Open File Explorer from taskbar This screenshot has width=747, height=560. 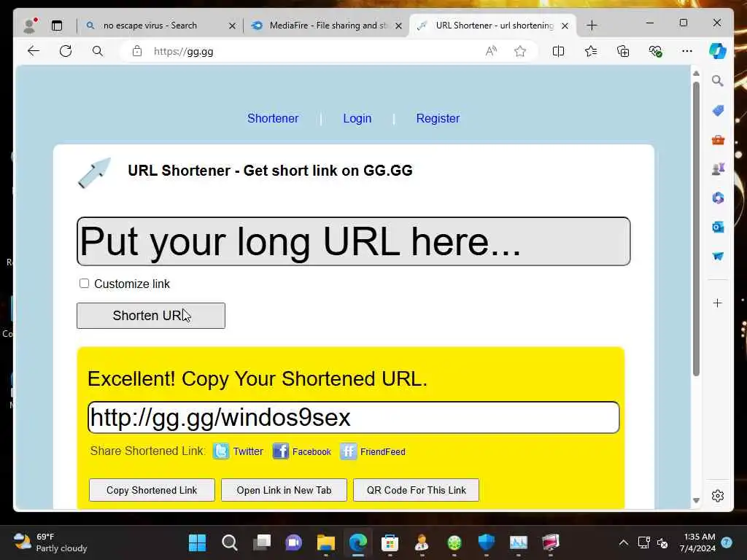tap(326, 542)
